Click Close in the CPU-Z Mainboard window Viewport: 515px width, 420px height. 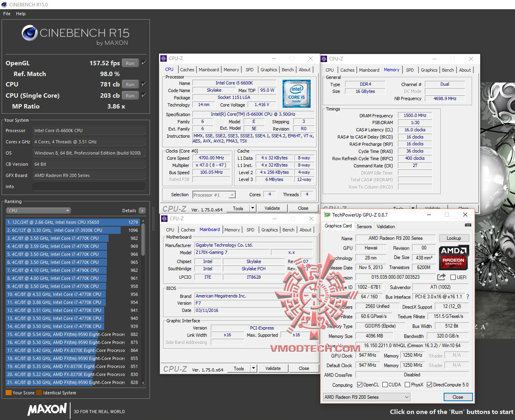point(304,368)
